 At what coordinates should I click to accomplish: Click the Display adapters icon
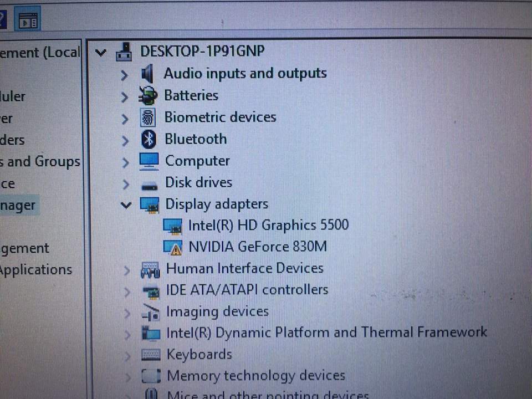(x=150, y=205)
